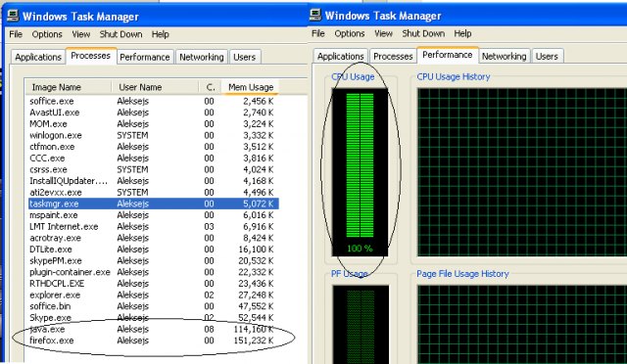This screenshot has width=627, height=364.
Task: Select AvastUI.exe process row
Action: [x=154, y=113]
